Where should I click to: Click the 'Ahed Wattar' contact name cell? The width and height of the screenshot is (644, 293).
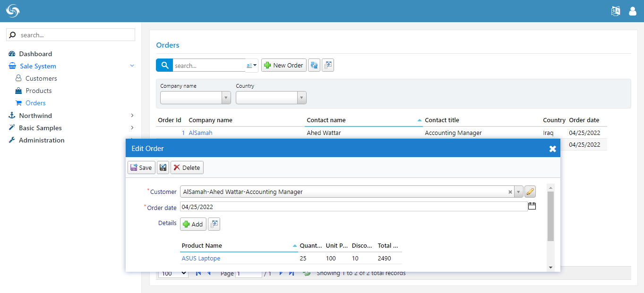click(x=324, y=133)
